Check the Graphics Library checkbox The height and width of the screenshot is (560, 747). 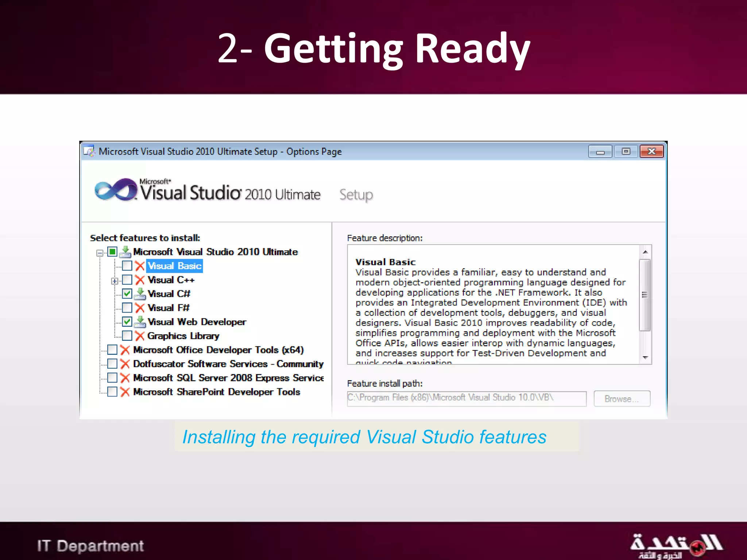click(127, 336)
